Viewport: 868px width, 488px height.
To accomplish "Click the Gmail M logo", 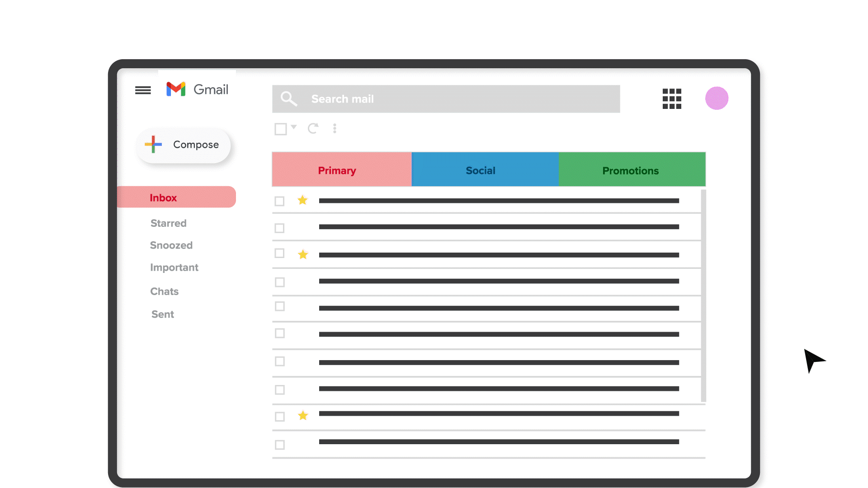I will (176, 89).
